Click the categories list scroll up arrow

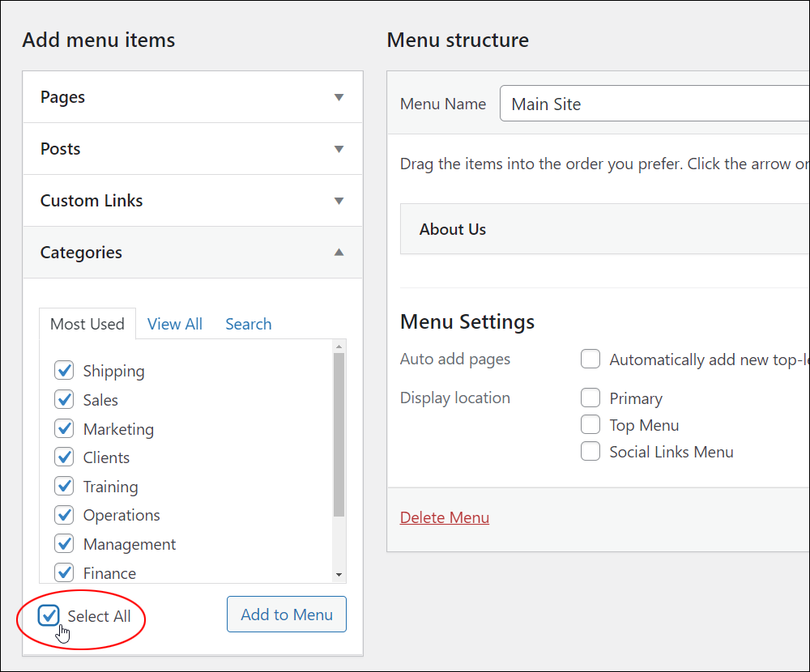click(x=339, y=347)
